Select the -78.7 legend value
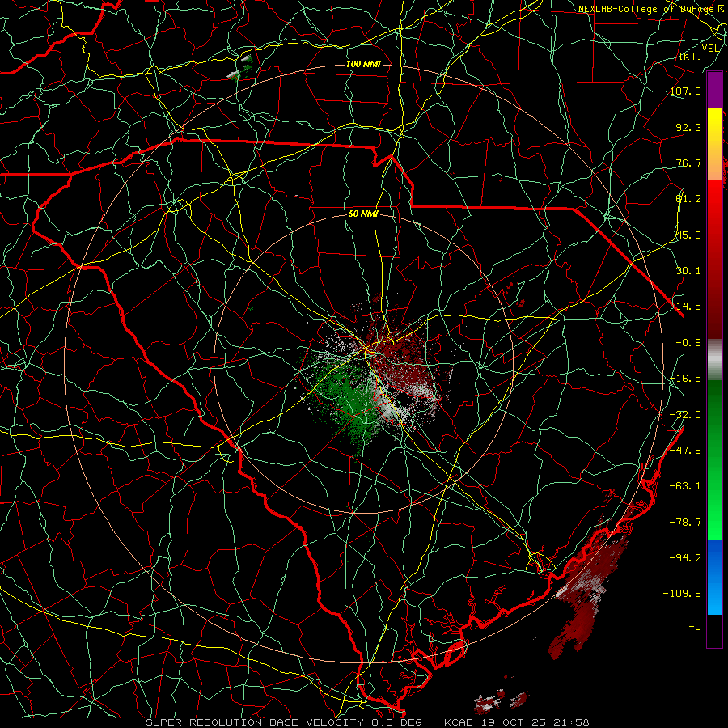 click(685, 523)
